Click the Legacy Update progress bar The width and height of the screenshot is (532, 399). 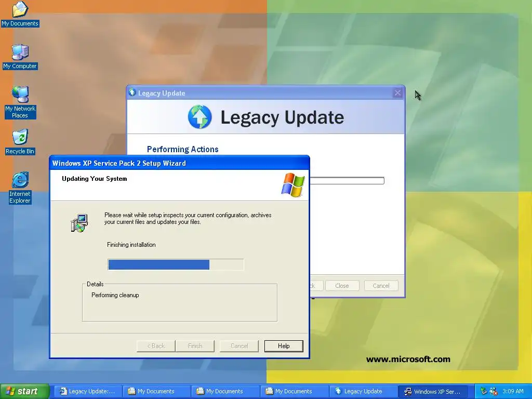[347, 180]
